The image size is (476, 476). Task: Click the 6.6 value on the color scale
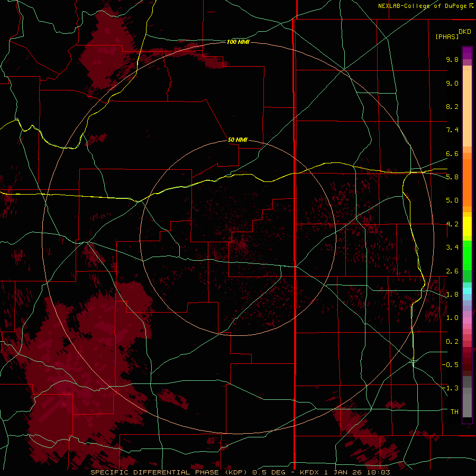[452, 153]
